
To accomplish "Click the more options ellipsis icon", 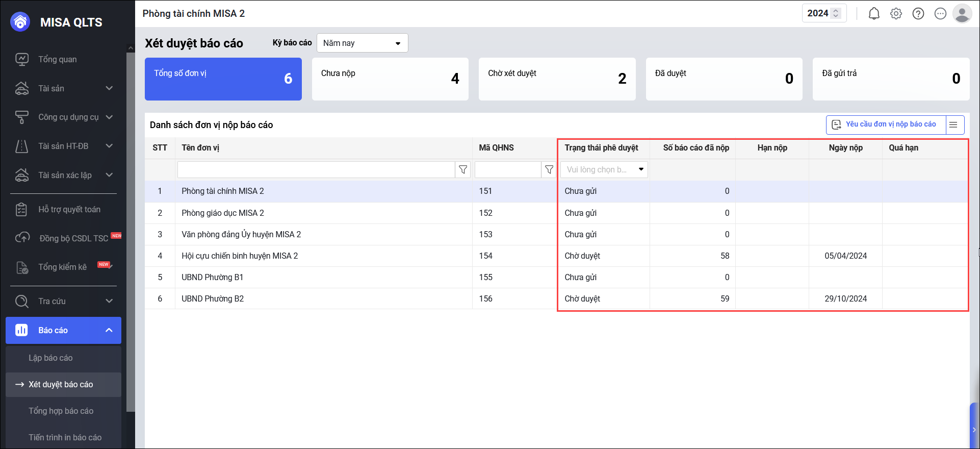I will 940,14.
